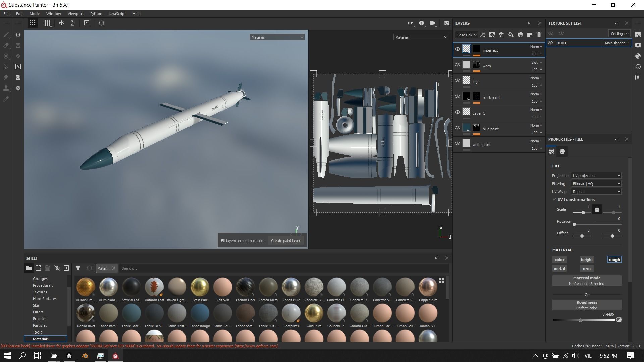The width and height of the screenshot is (644, 362).
Task: Click the Settings button in Texture Set List
Action: [619, 34]
